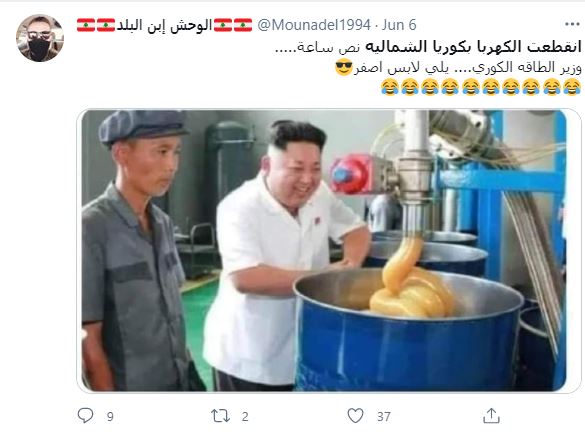Click the like count 37
The image size is (585, 438).
pyautogui.click(x=384, y=416)
